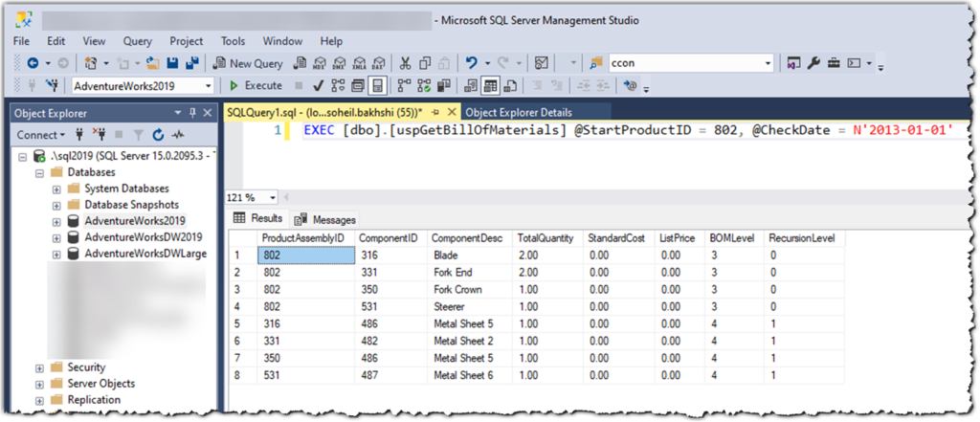This screenshot has width=980, height=422.
Task: Close the Object Explorer panel
Action: (208, 113)
